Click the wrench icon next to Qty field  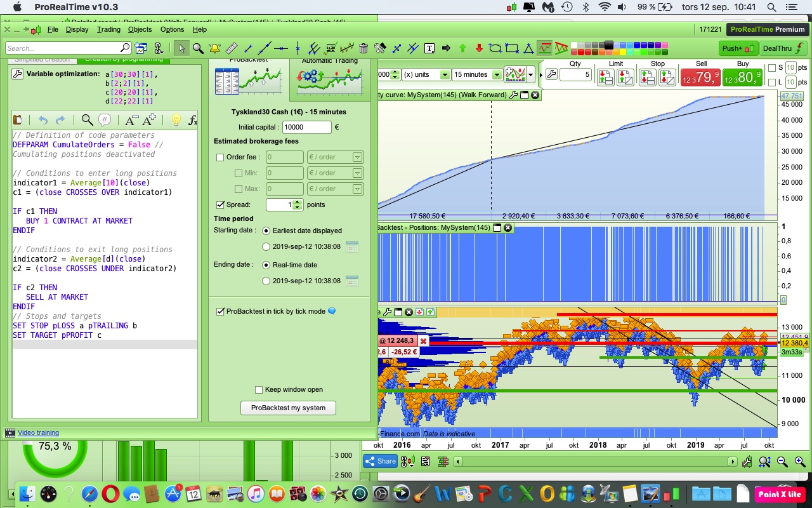point(551,74)
